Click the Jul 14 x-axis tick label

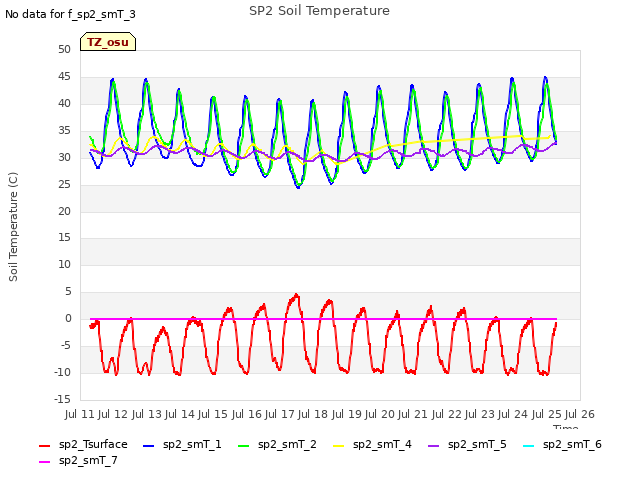pos(180,414)
